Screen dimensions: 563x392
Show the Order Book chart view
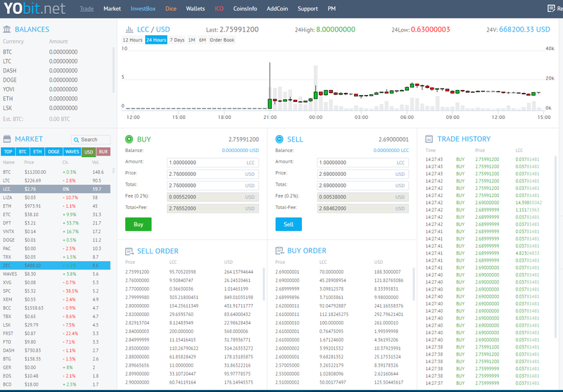(222, 40)
